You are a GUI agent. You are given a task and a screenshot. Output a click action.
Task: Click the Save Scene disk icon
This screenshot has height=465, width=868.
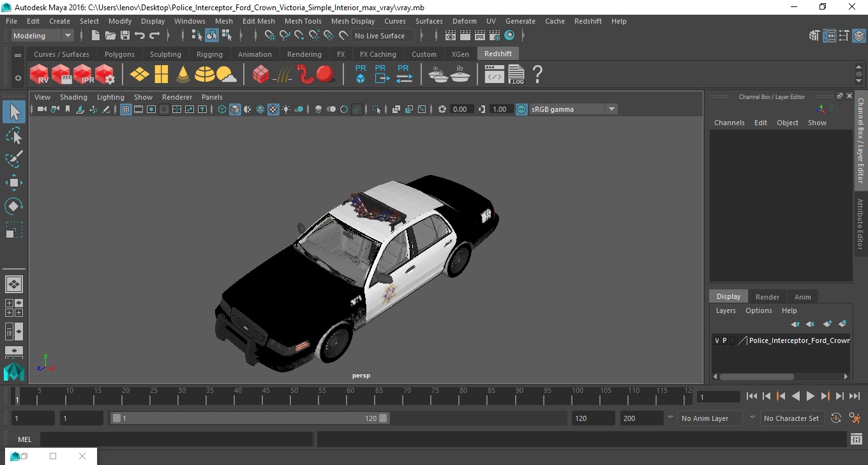(125, 36)
